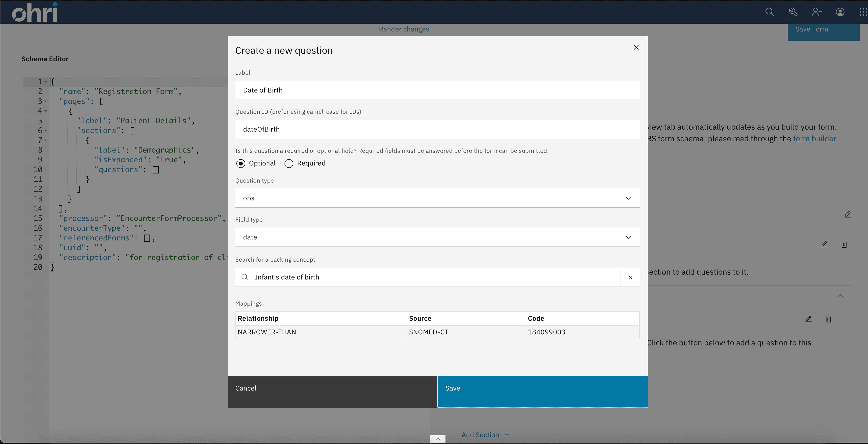Click the backing concept search input
The height and width of the screenshot is (444, 868).
click(428, 277)
